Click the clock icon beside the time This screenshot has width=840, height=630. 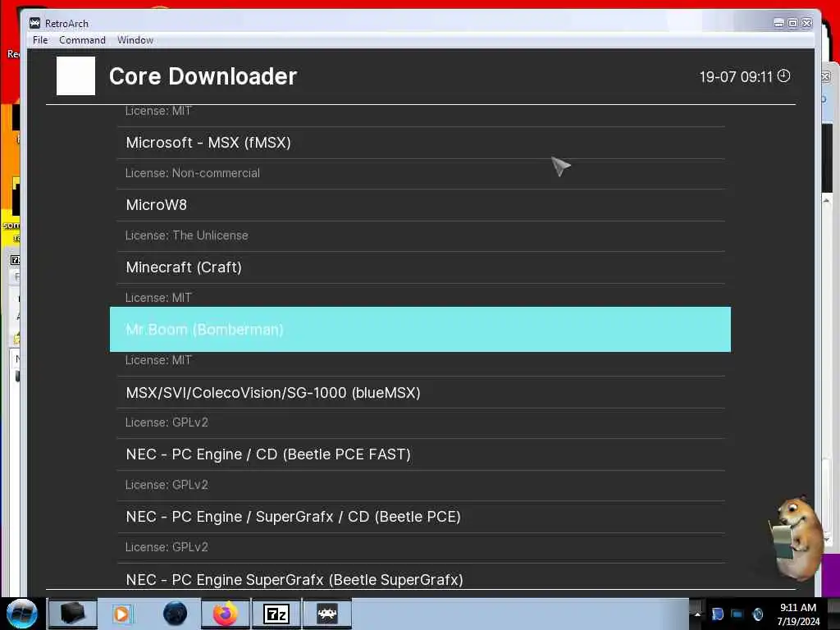click(783, 76)
